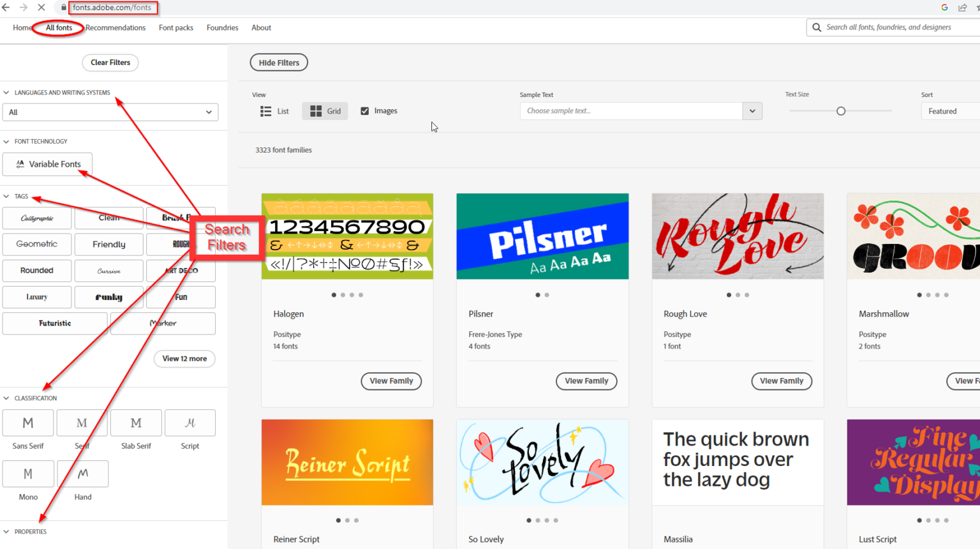The width and height of the screenshot is (980, 549).
Task: Open the All fonts tab
Action: click(x=59, y=27)
